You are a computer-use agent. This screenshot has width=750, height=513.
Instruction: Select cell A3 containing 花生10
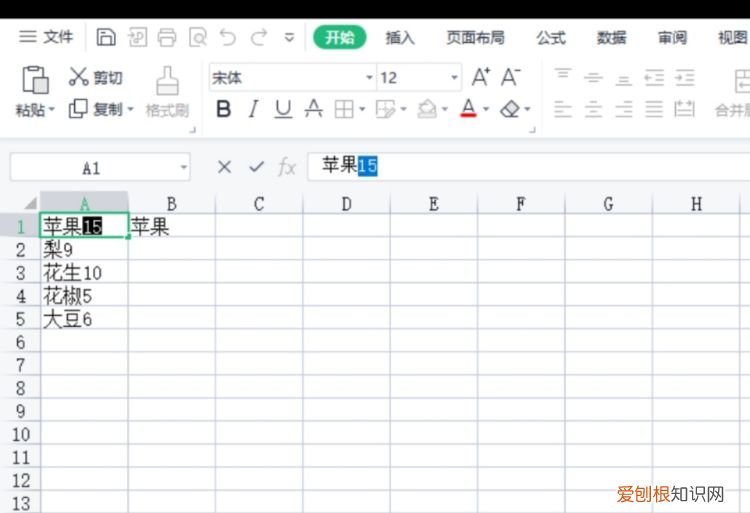click(x=84, y=273)
